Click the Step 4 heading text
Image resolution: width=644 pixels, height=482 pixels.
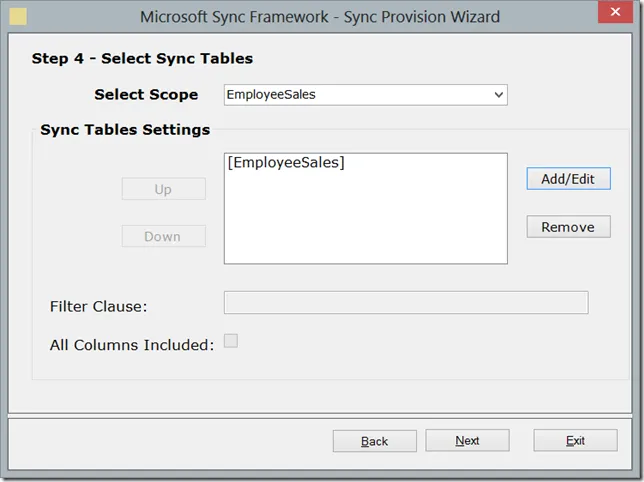click(142, 58)
